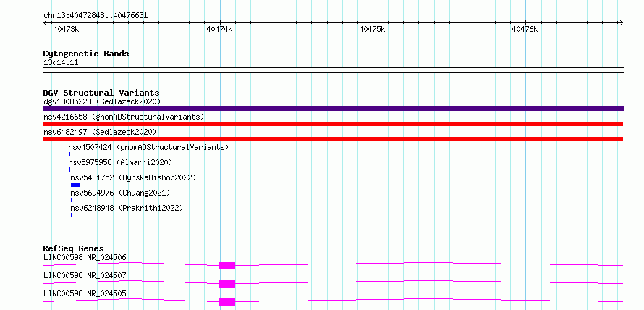Click the 40474k ruler tick label
This screenshot has height=310, width=644.
pyautogui.click(x=219, y=29)
